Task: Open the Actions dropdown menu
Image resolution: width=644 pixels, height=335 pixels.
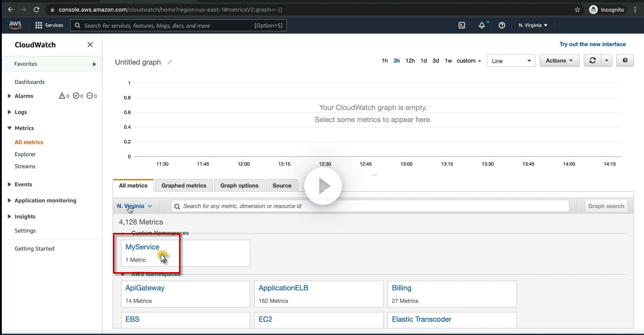Action: pos(559,61)
